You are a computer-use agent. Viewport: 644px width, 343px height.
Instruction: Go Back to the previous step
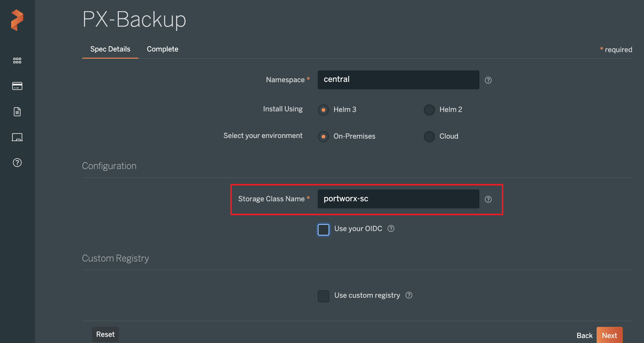tap(584, 336)
